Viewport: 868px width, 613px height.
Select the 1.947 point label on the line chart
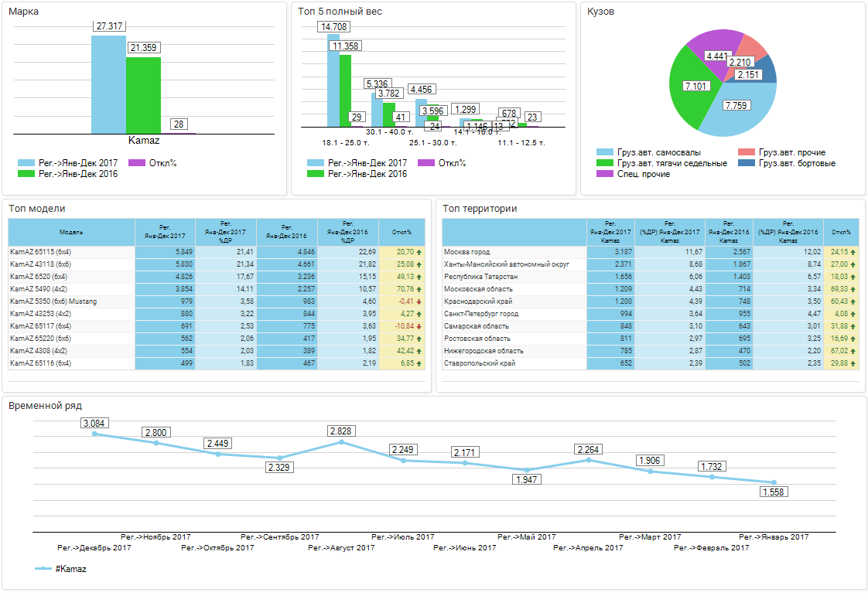[526, 480]
